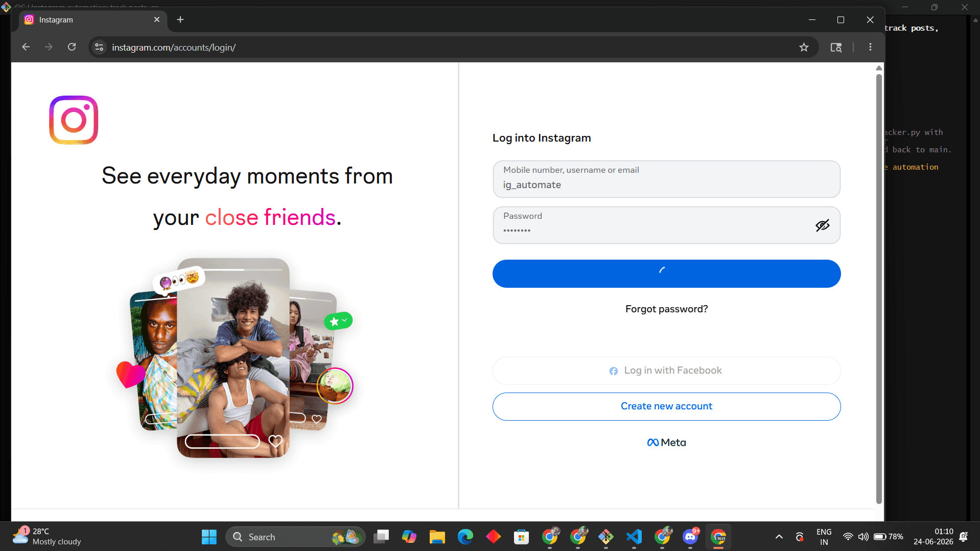Close the Instagram tab
980x551 pixels.
pyautogui.click(x=157, y=19)
